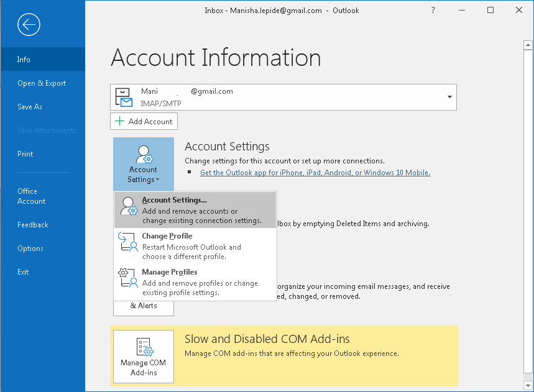Click Exit in the sidebar
The width and height of the screenshot is (534, 392).
point(42,272)
